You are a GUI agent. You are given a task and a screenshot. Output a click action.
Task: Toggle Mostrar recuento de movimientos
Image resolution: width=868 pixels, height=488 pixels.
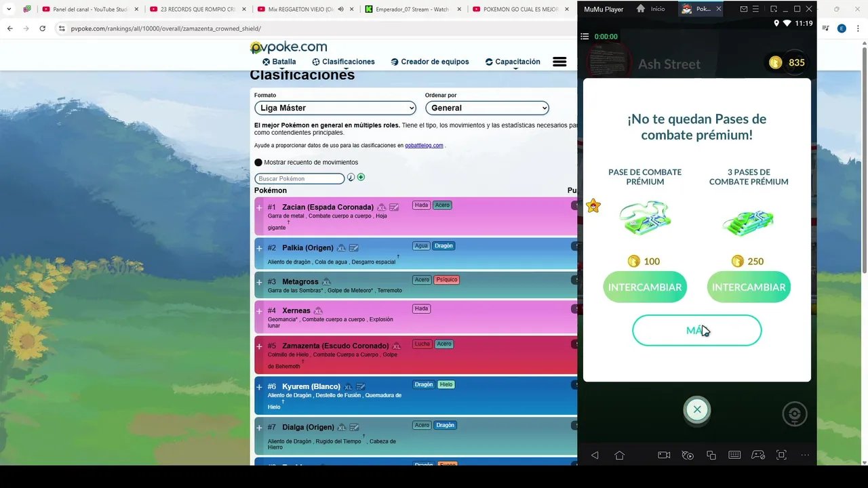pos(258,163)
